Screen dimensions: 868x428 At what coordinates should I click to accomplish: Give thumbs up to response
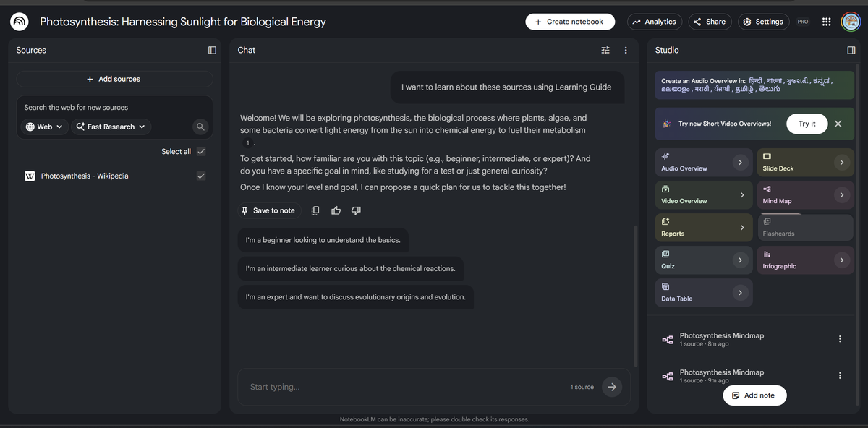click(x=336, y=210)
